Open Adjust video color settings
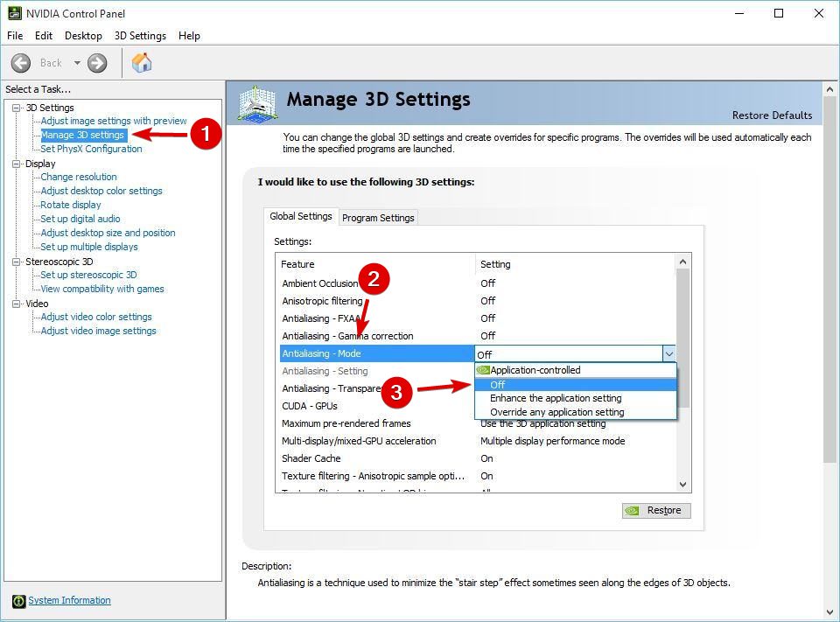The image size is (840, 622). (96, 317)
